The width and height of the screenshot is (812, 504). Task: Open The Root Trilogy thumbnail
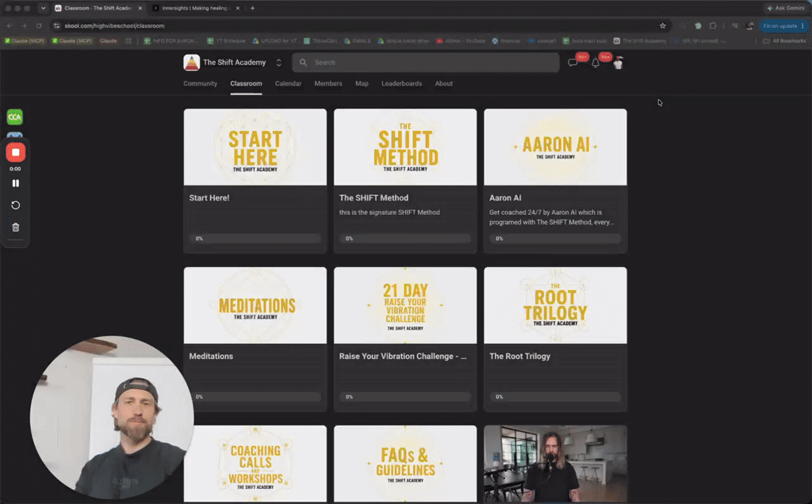tap(555, 305)
